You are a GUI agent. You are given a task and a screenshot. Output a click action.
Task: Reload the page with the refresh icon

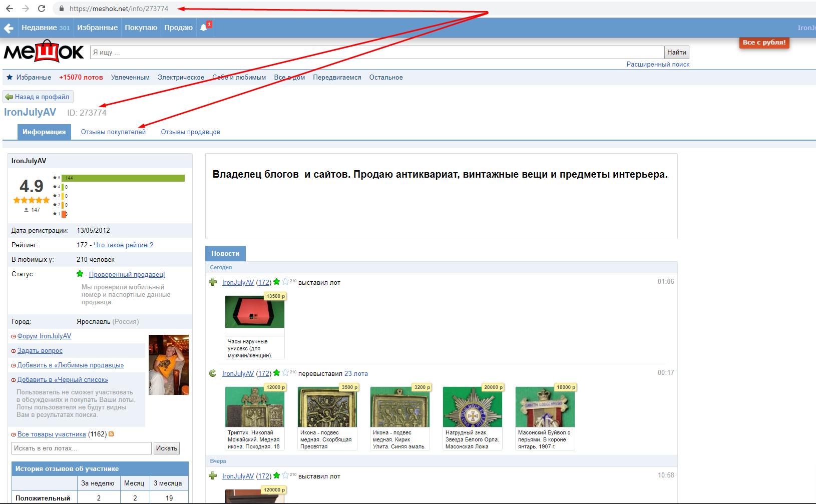coord(42,9)
